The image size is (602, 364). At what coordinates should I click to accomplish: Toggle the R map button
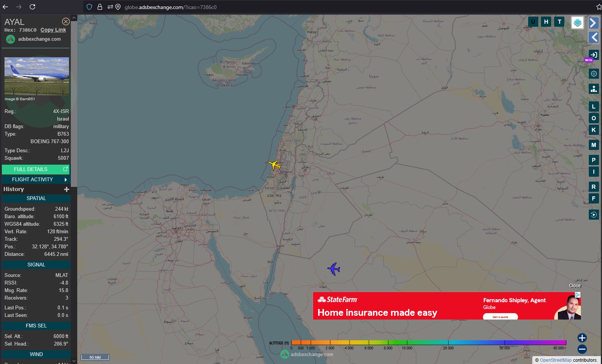tap(594, 187)
